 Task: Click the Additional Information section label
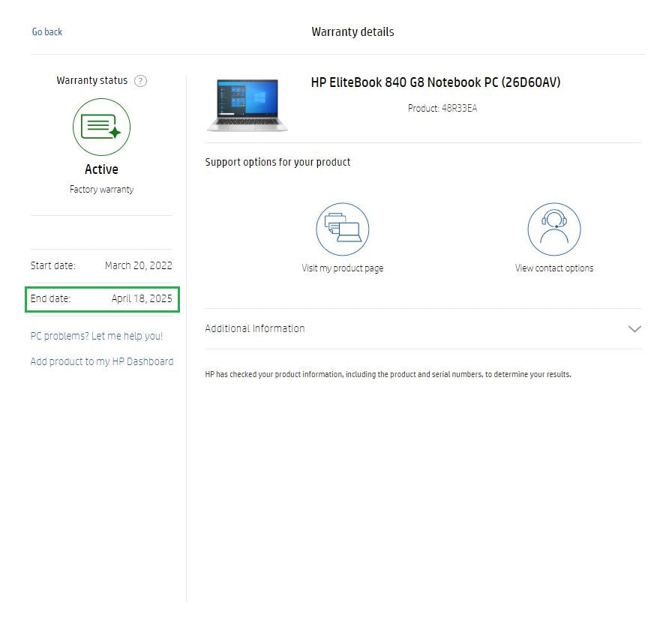pyautogui.click(x=255, y=328)
